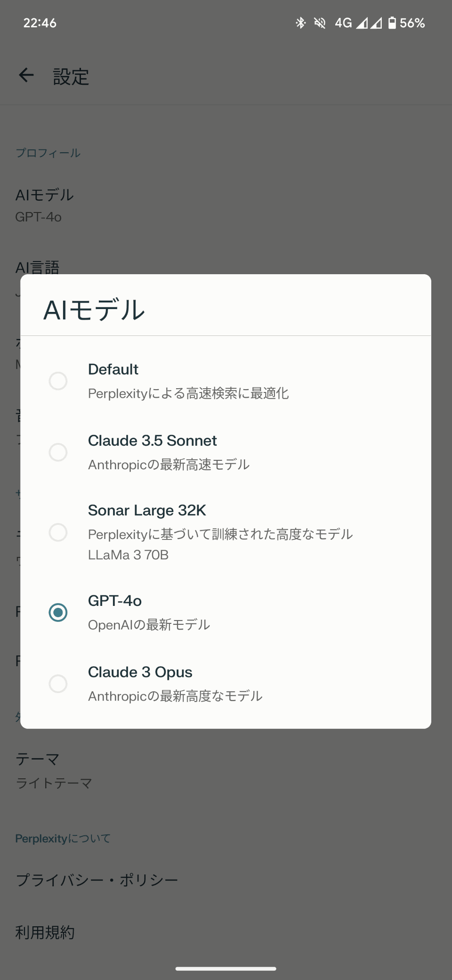
Task: Select Sonar Large 32K model
Action: pyautogui.click(x=58, y=532)
